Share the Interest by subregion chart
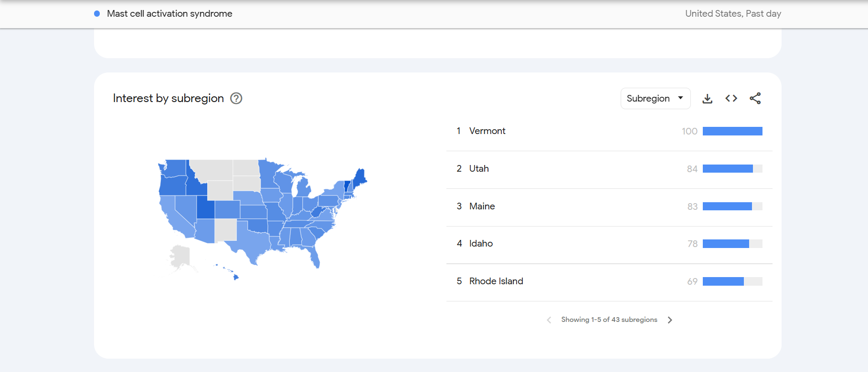 tap(755, 98)
